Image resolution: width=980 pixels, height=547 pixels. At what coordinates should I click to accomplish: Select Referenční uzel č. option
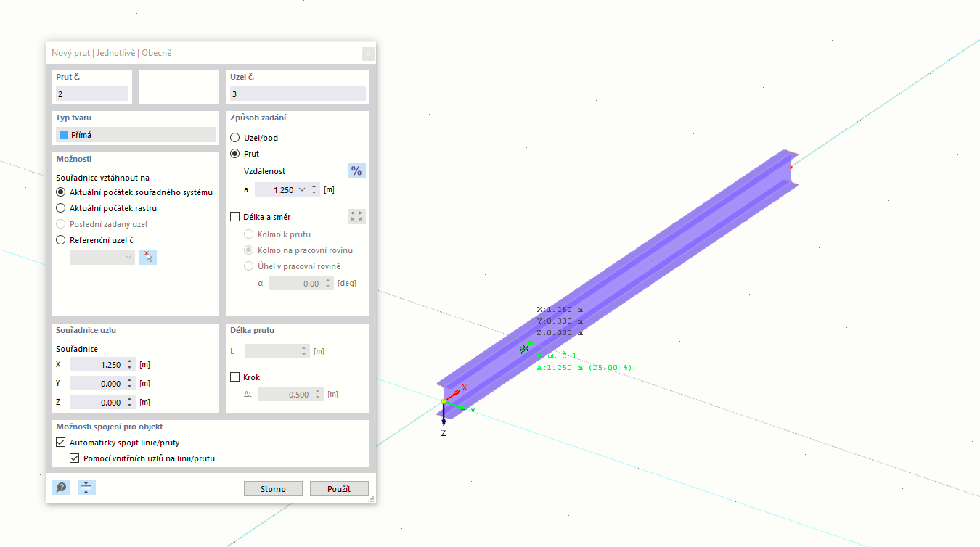(61, 240)
